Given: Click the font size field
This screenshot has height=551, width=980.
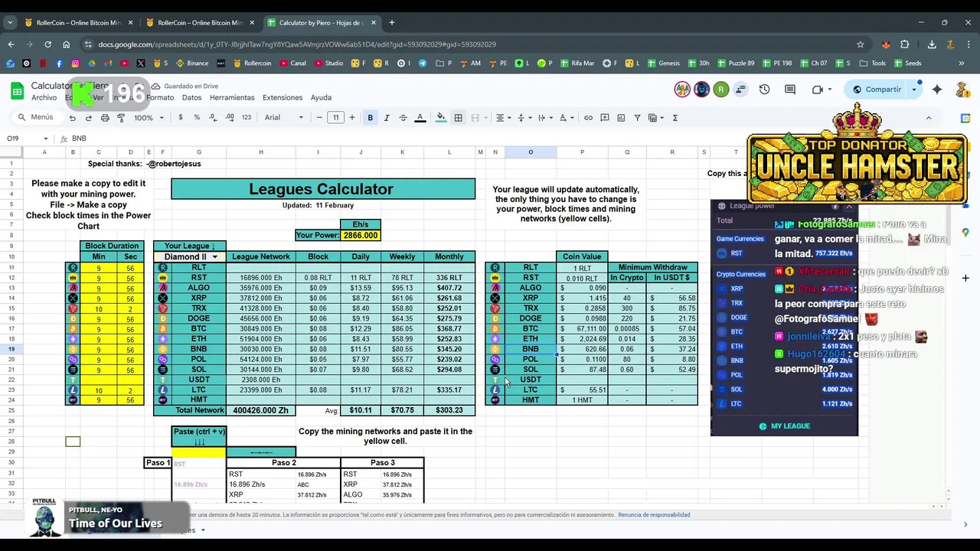Looking at the screenshot, I should click(x=335, y=118).
